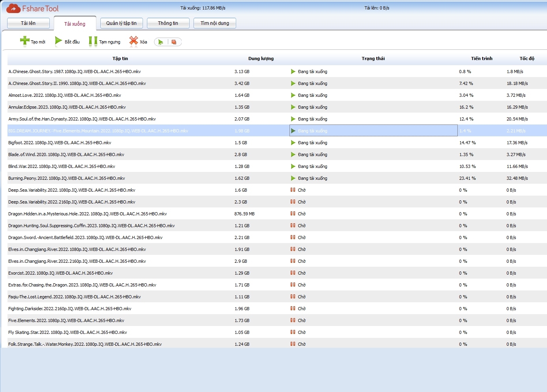547x392 pixels.
Task: Switch to the Tải lên tab
Action: tap(28, 23)
